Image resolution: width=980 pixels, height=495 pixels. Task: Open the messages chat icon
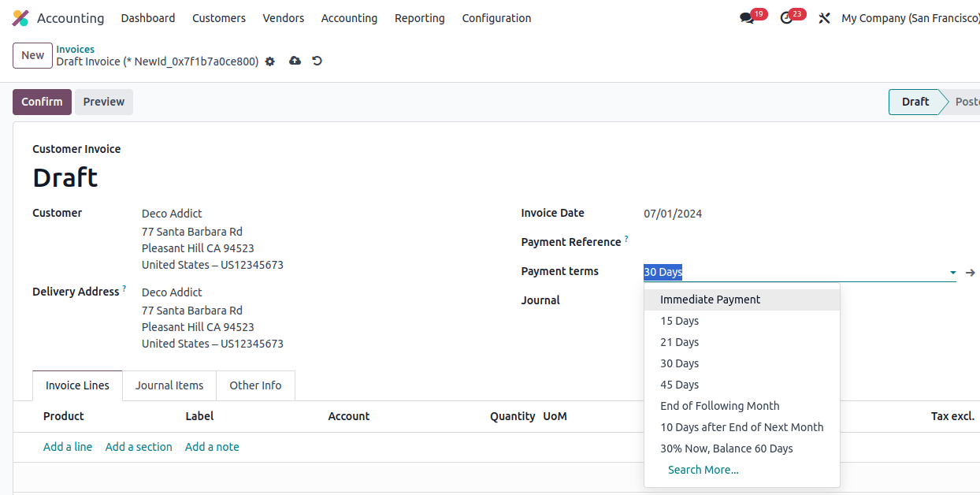pos(747,18)
